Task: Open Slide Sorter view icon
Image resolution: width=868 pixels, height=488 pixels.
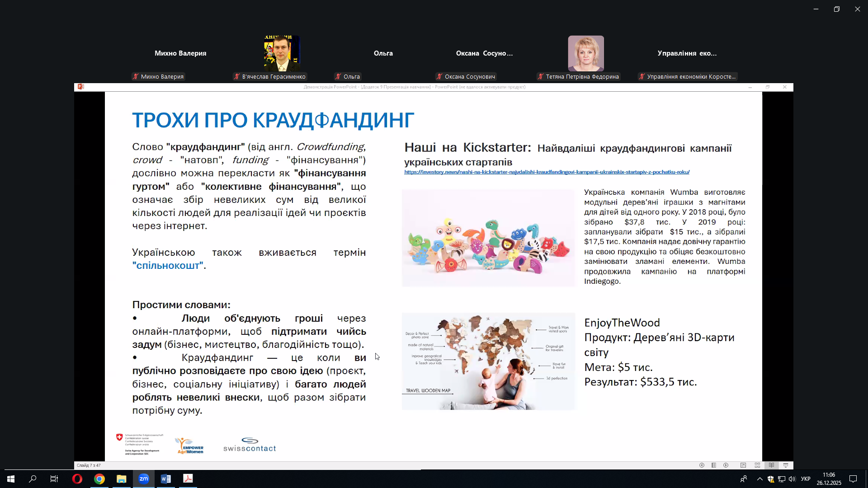Action: (x=757, y=465)
